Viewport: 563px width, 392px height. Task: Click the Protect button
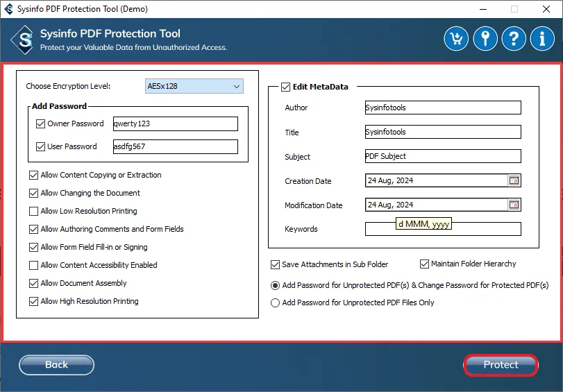point(501,365)
